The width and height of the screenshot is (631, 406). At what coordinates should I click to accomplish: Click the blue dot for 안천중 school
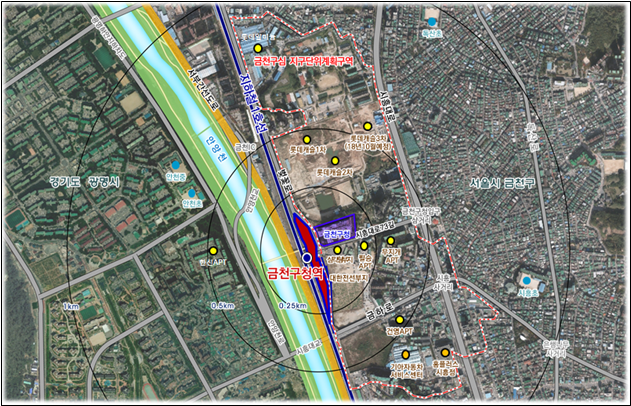pyautogui.click(x=175, y=165)
